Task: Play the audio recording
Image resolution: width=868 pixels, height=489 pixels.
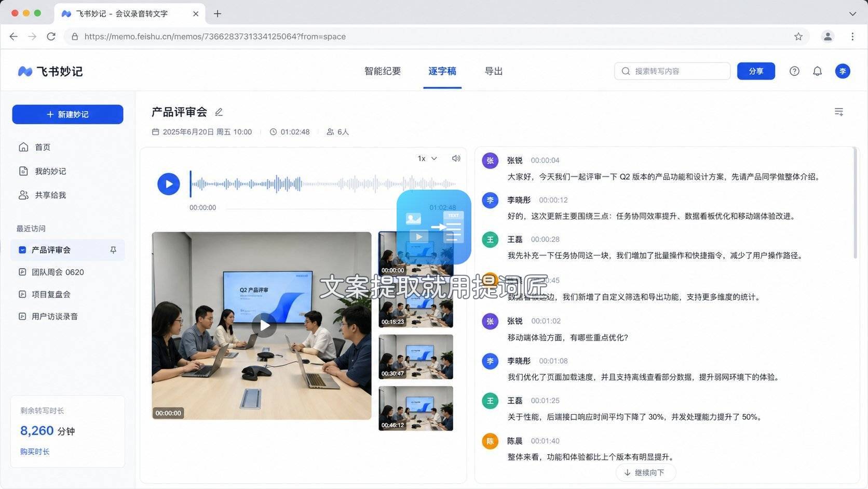Action: [169, 184]
